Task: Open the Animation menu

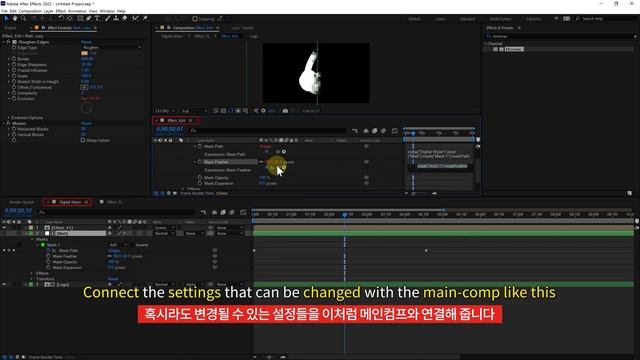Action: pyautogui.click(x=77, y=11)
